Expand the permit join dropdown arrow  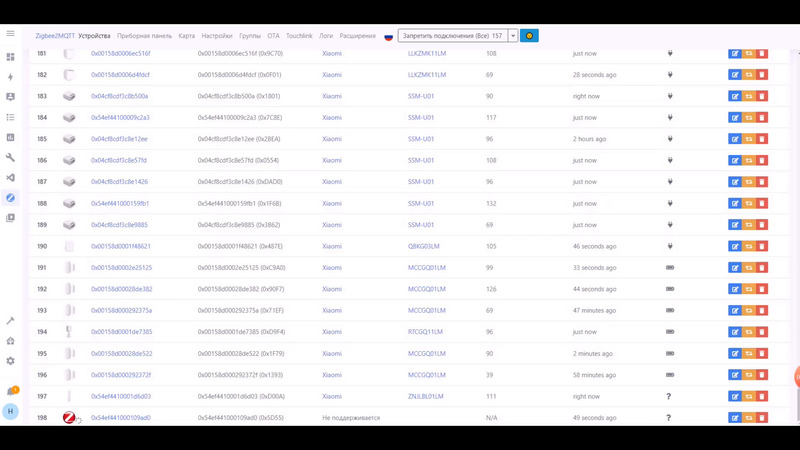click(513, 36)
